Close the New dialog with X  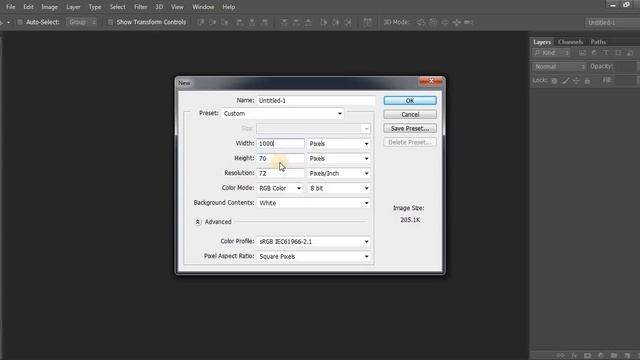(x=431, y=81)
